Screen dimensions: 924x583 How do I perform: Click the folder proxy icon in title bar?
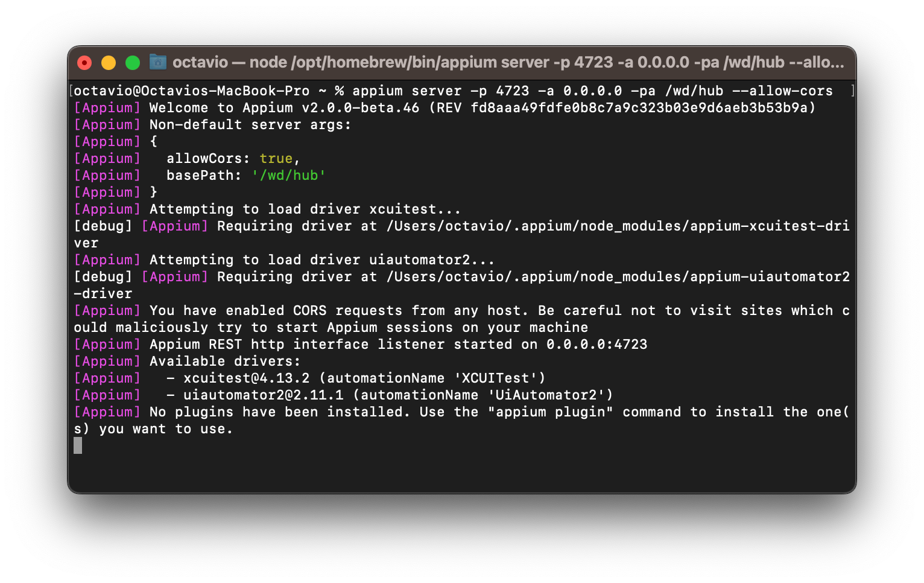[158, 62]
